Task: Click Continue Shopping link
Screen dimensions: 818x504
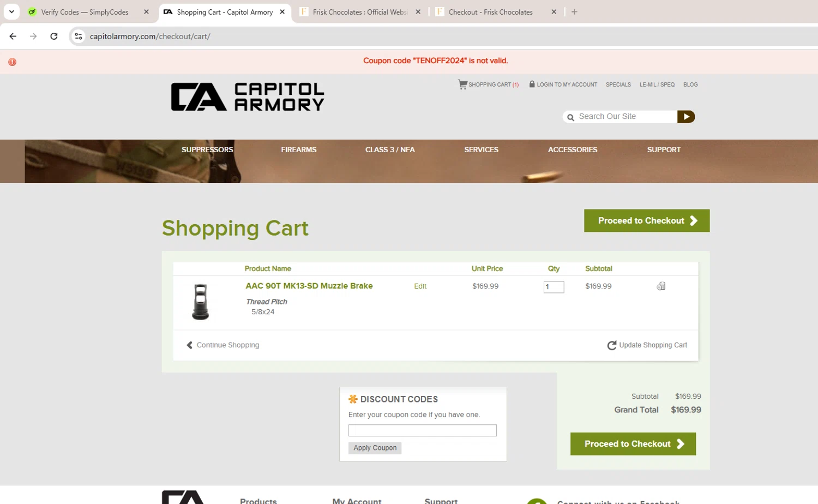Action: 223,345
